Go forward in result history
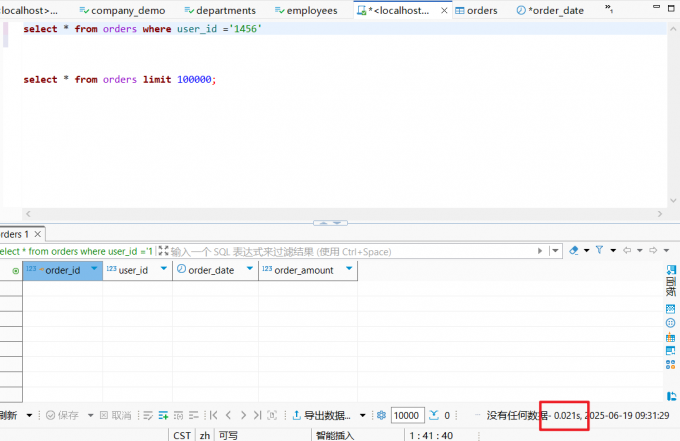The width and height of the screenshot is (680, 441). (653, 250)
